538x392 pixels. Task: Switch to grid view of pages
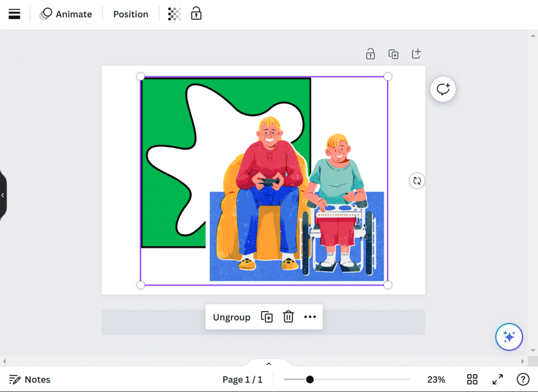click(472, 379)
